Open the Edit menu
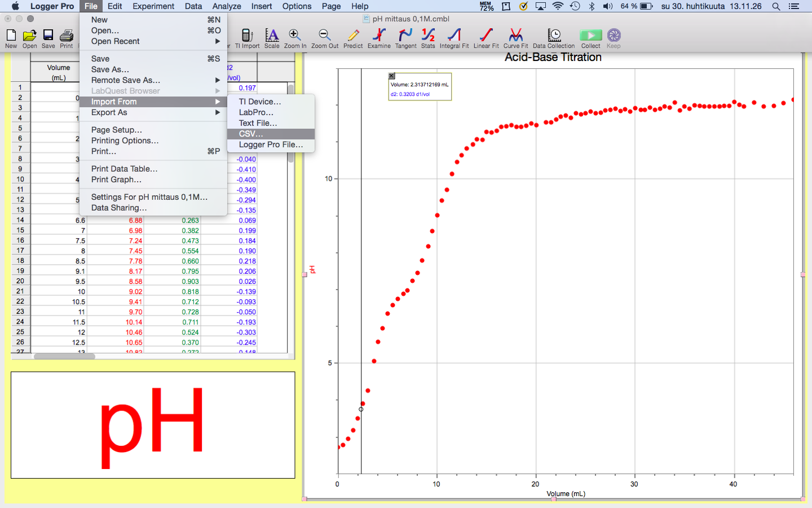Screen dimensions: 812x508 pyautogui.click(x=114, y=6)
